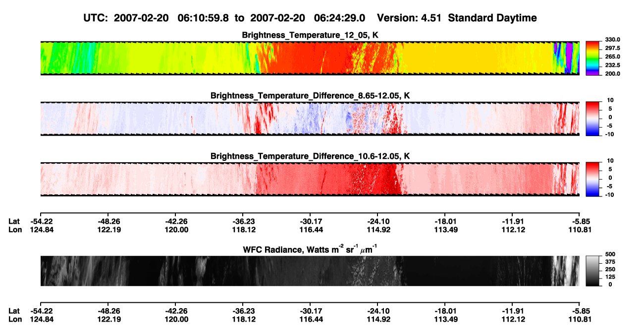Click the 'Brightness_Temperature_12_05, K' panel title
The width and height of the screenshot is (644, 330).
pos(310,35)
